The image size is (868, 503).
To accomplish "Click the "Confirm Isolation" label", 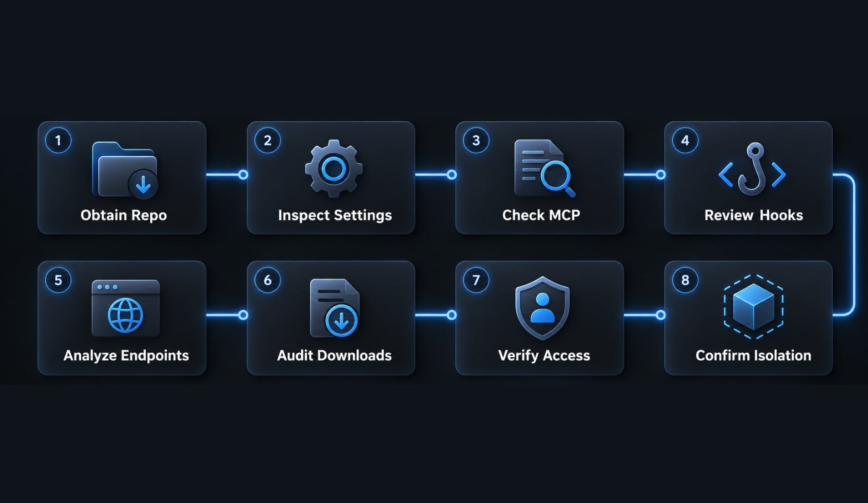I will coord(753,355).
